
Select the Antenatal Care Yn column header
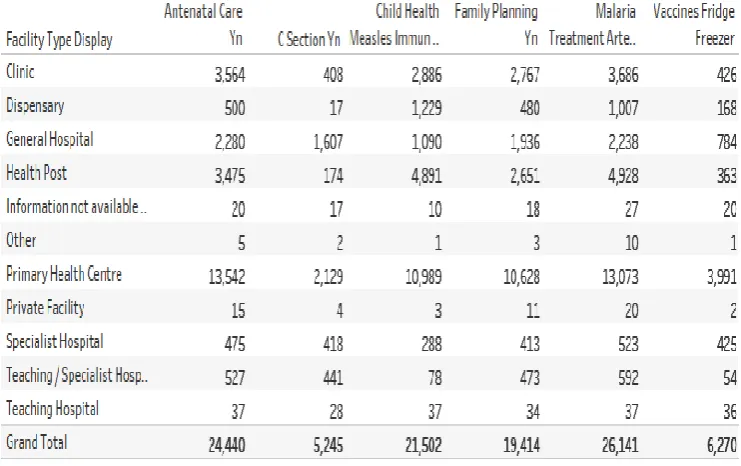tap(203, 25)
